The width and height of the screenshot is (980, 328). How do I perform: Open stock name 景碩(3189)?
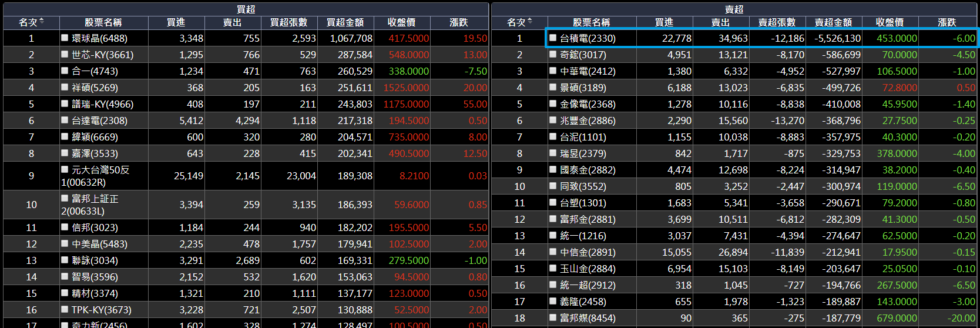583,88
